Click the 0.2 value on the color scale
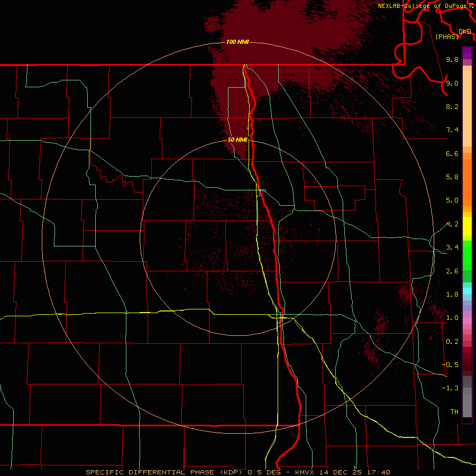 452,342
